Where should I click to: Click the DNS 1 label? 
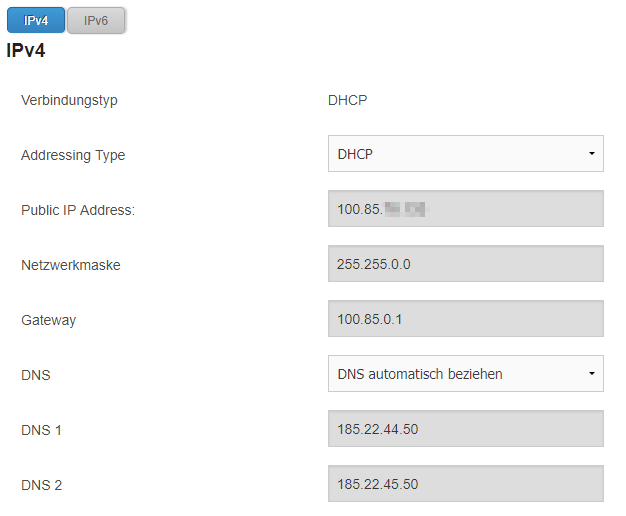click(41, 430)
